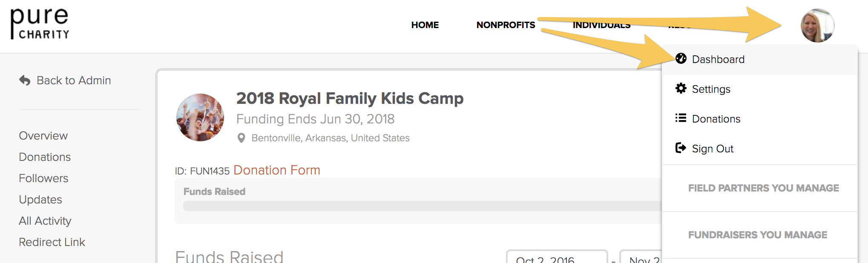Viewport: 868px width, 263px height.
Task: Click the Dashboard gauge icon
Action: (x=681, y=59)
